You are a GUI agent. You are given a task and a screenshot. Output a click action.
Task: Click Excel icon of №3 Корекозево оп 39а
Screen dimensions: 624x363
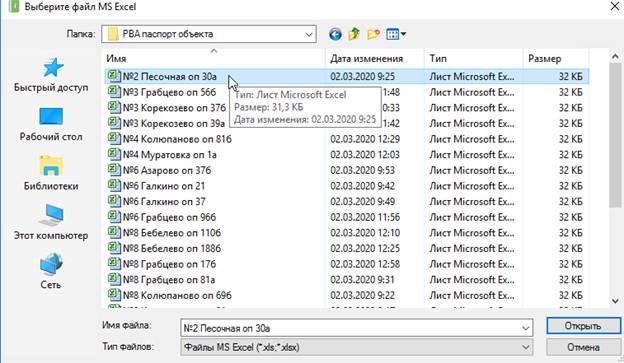114,123
